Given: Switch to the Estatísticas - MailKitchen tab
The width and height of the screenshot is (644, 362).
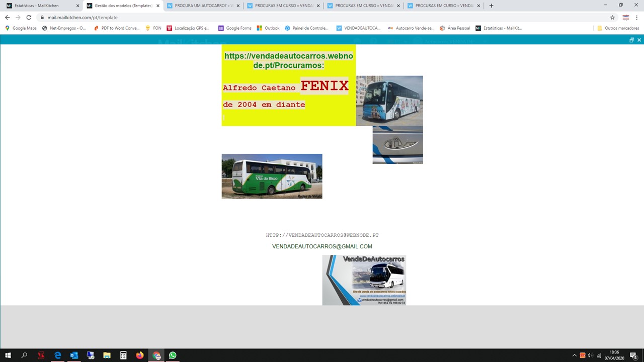Looking at the screenshot, I should click(40, 6).
